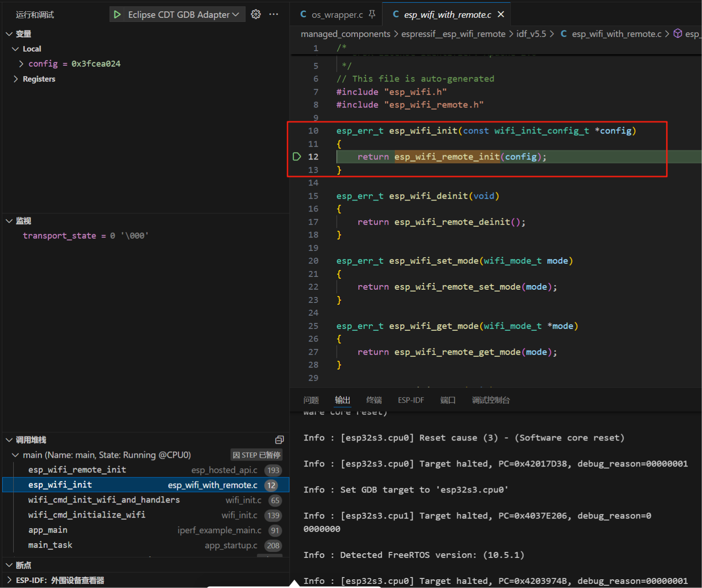Click the C file icon in breadcrumb

[x=564, y=34]
